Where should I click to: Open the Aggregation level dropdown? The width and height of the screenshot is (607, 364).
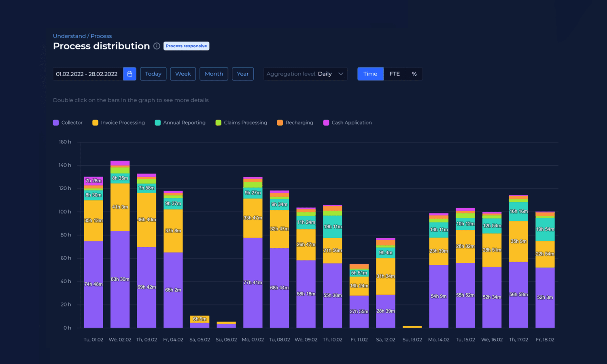coord(306,74)
